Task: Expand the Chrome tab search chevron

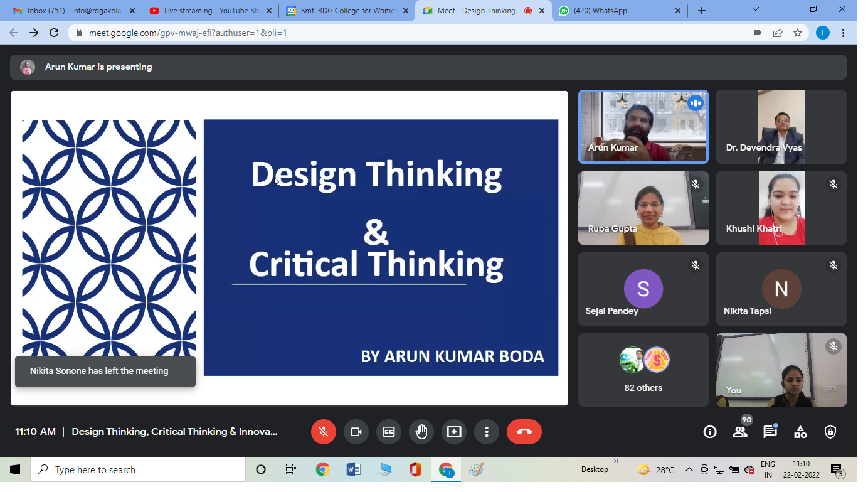Action: click(x=755, y=10)
